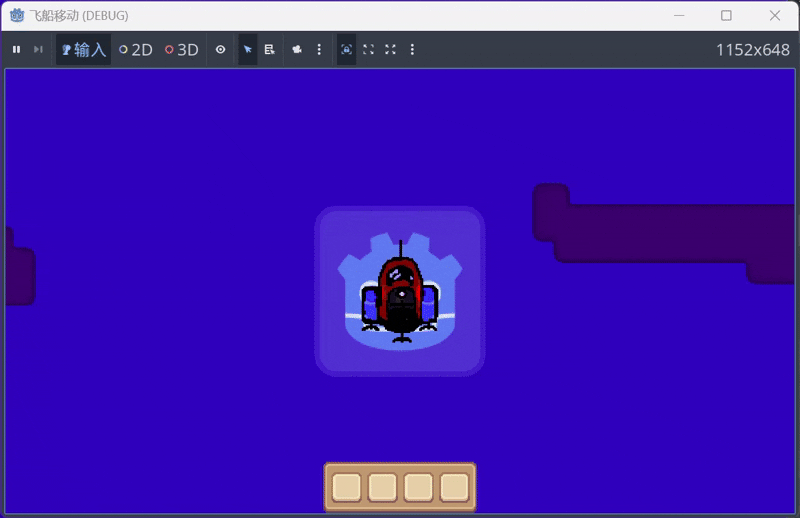Switch selection to 3D nodes

[x=182, y=50]
